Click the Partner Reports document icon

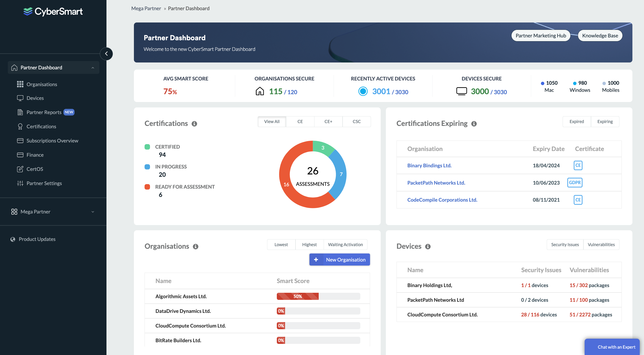pyautogui.click(x=20, y=112)
